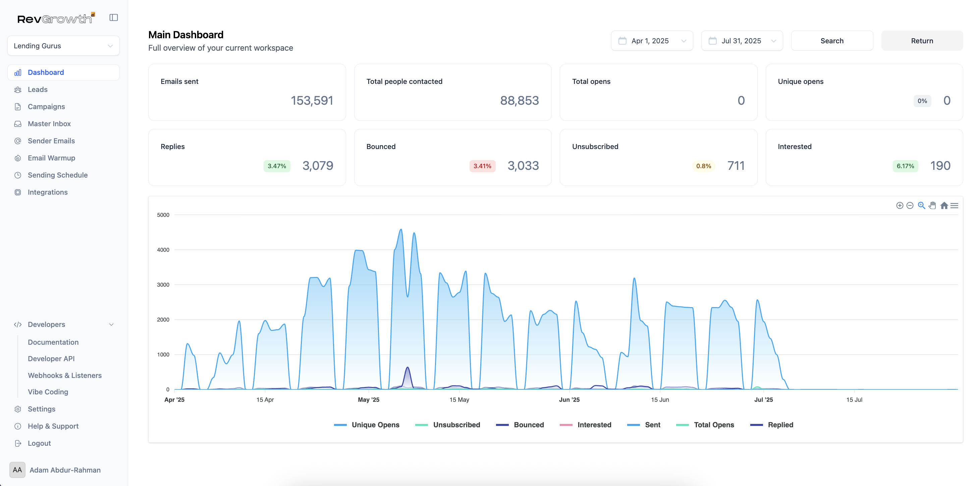
Task: Select the chart panning hand tool
Action: tap(932, 205)
